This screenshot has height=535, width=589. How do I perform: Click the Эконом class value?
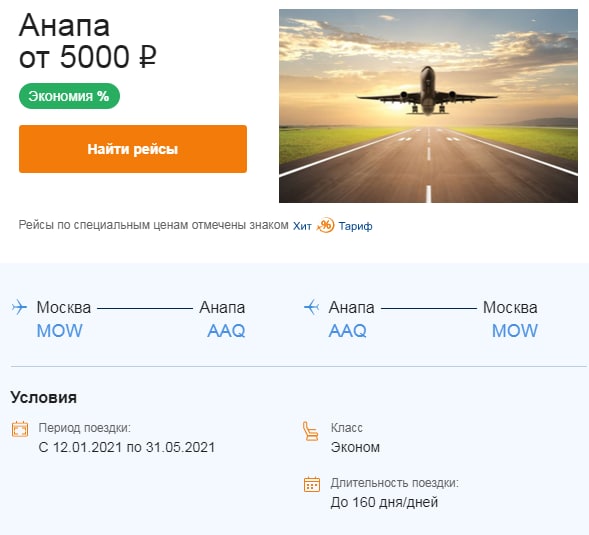pos(355,447)
